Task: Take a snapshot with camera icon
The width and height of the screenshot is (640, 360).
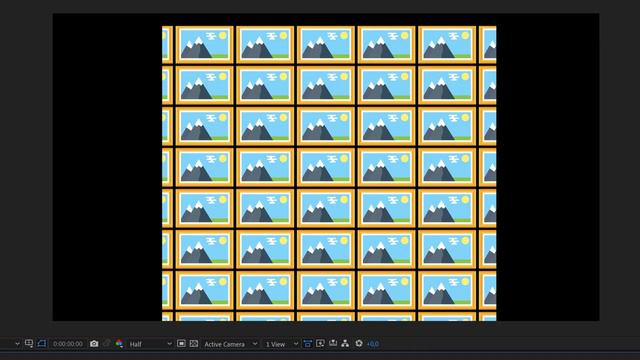Action: (x=94, y=344)
